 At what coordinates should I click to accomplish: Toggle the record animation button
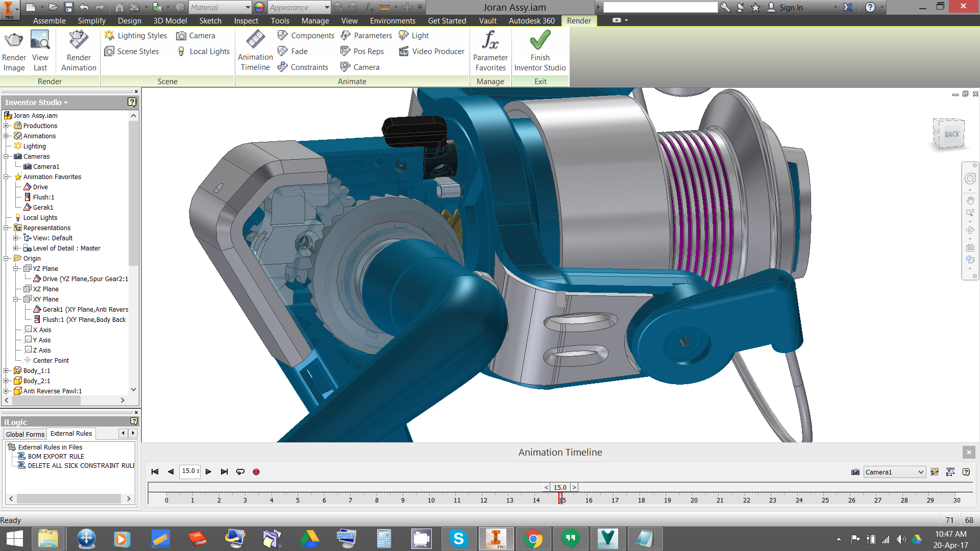pyautogui.click(x=256, y=472)
